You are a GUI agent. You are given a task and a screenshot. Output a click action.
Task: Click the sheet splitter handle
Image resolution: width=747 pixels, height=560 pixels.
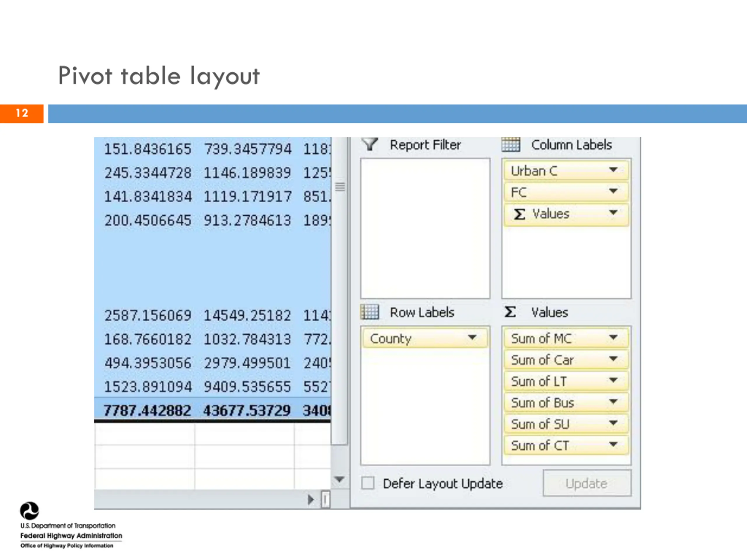(x=325, y=500)
